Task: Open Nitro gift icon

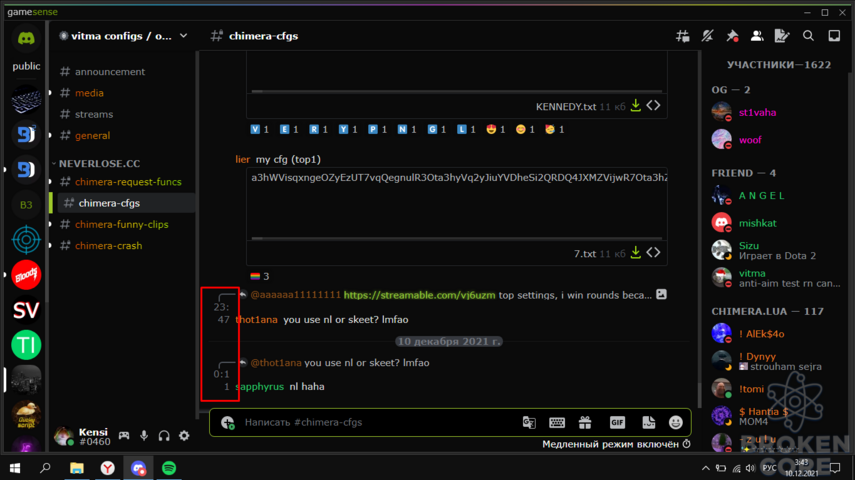Action: click(585, 422)
